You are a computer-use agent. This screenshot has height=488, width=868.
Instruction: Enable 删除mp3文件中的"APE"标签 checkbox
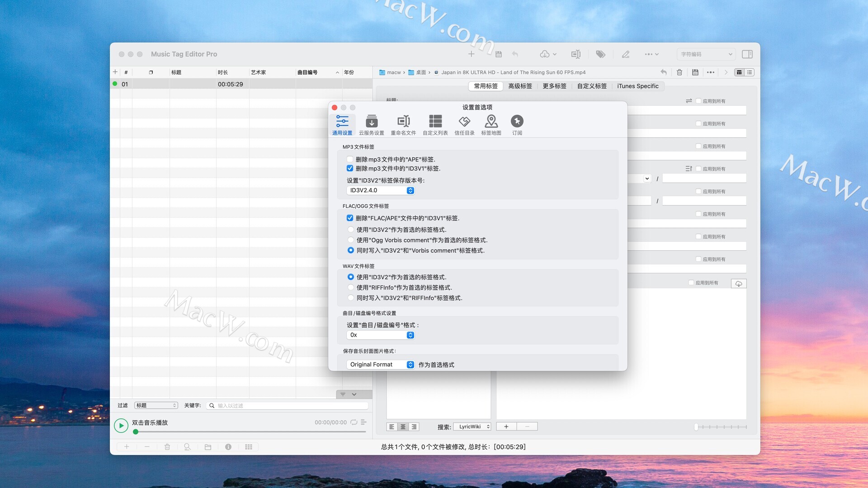click(350, 159)
